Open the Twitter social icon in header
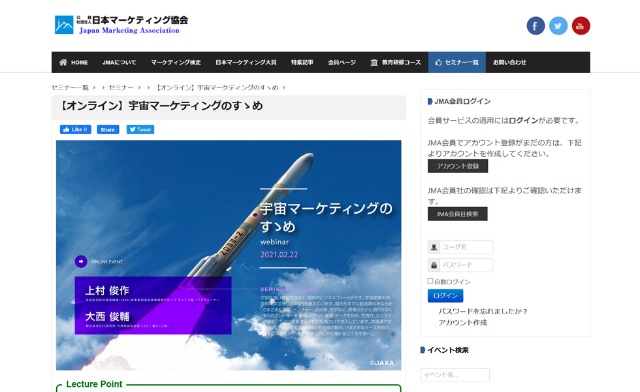 [558, 26]
